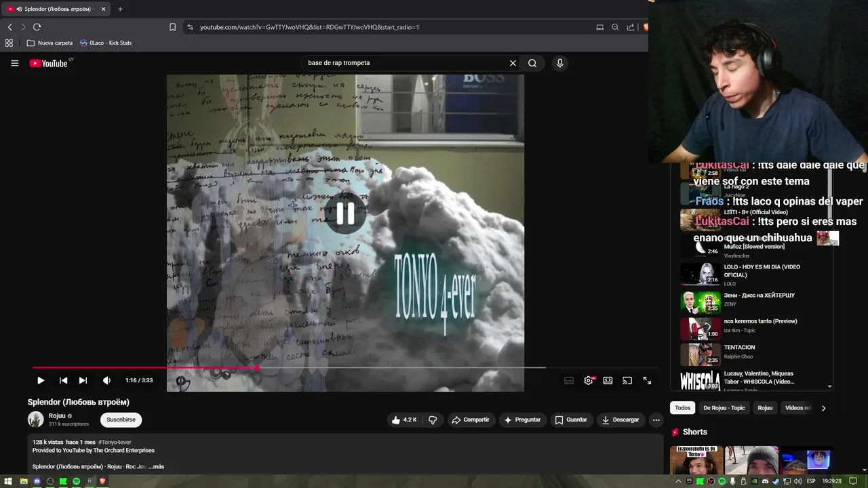Dislike the video
This screenshot has width=868, height=488.
click(x=433, y=420)
